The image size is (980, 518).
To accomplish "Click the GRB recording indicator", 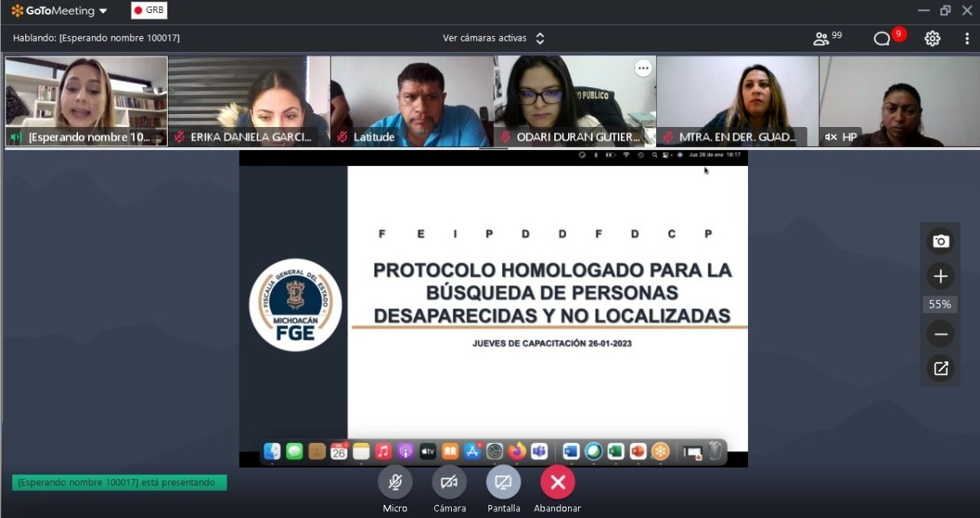I will pos(149,11).
